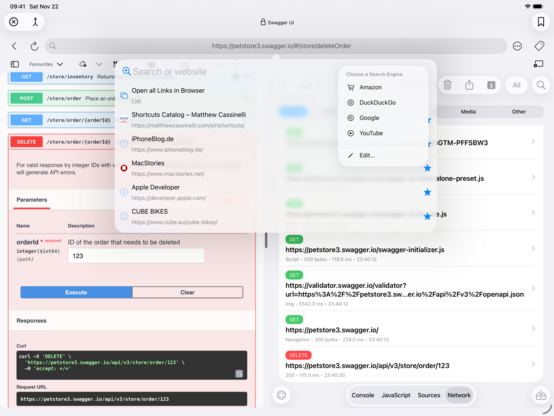Viewport: 554px width, 416px height.
Task: Expand POST /store/order endpoint
Action: (62, 98)
